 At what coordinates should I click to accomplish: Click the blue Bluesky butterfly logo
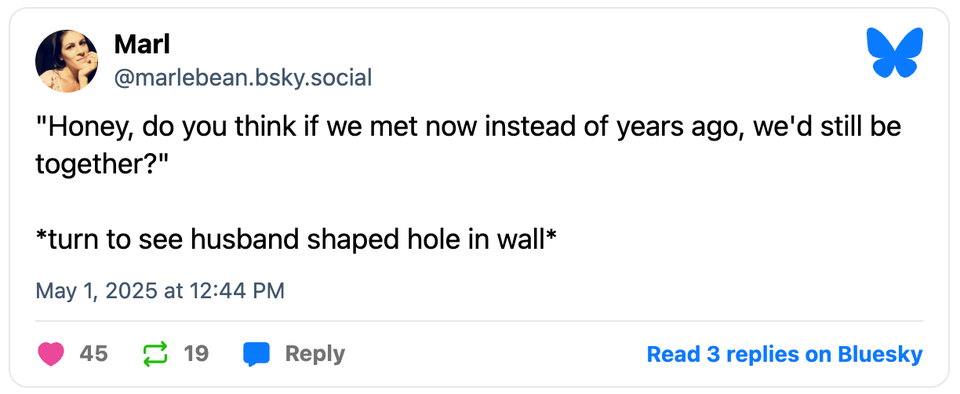[894, 53]
